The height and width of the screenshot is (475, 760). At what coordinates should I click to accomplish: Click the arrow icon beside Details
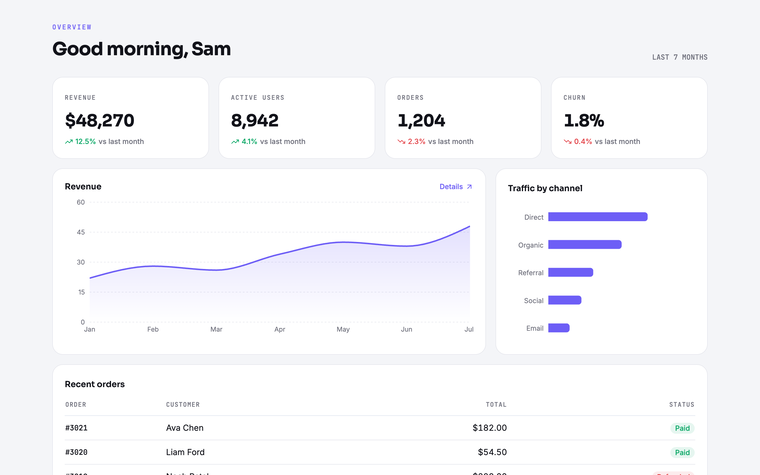[469, 187]
